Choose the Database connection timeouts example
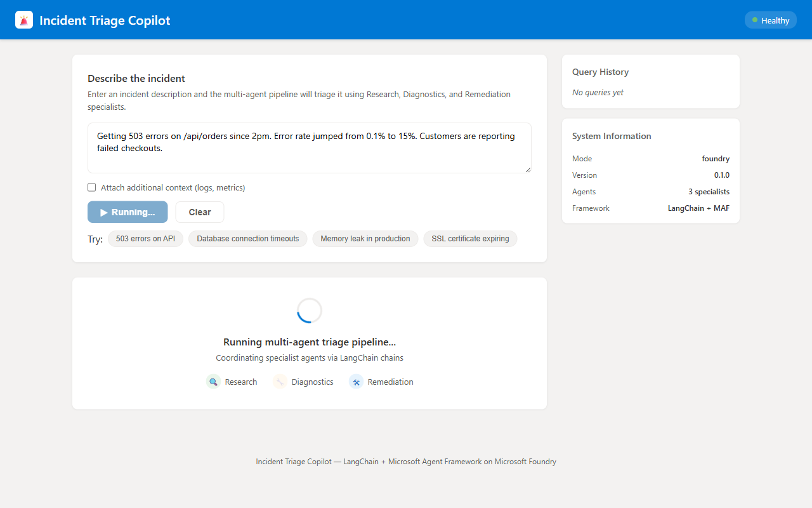812x508 pixels. [x=247, y=239]
